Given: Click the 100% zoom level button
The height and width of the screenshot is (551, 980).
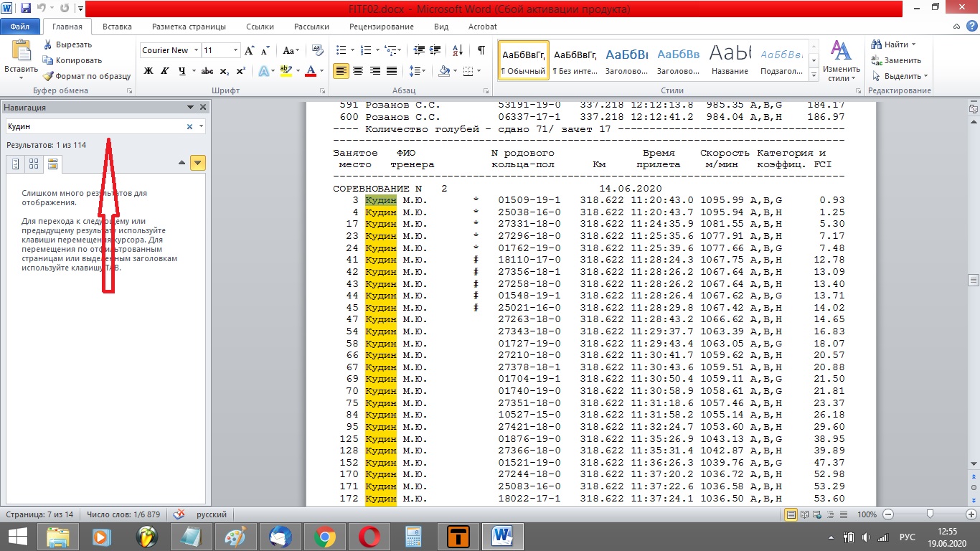Looking at the screenshot, I should (x=867, y=514).
